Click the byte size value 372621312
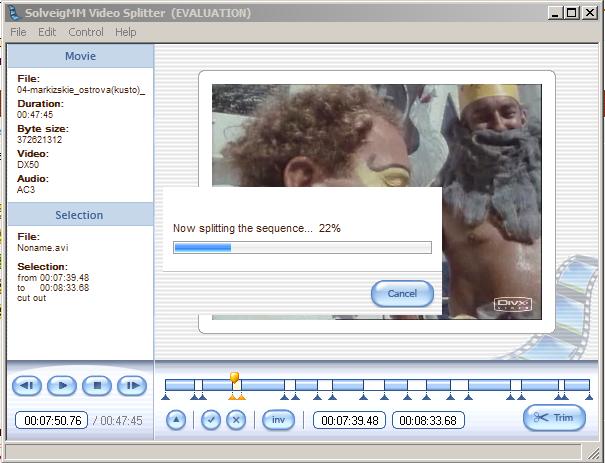This screenshot has width=605, height=463. click(x=39, y=140)
